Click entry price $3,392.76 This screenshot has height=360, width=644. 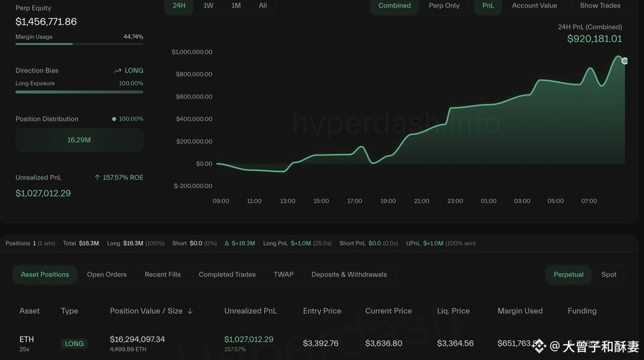[321, 343]
